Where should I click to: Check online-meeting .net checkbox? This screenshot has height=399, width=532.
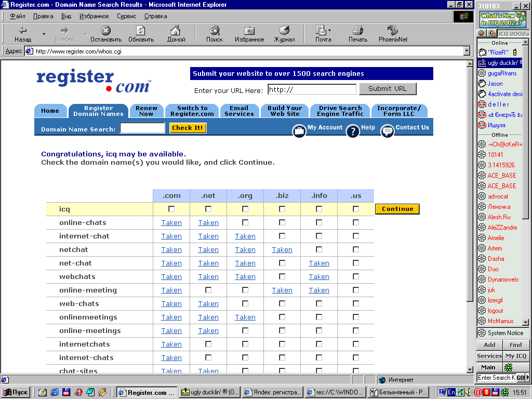pos(208,290)
